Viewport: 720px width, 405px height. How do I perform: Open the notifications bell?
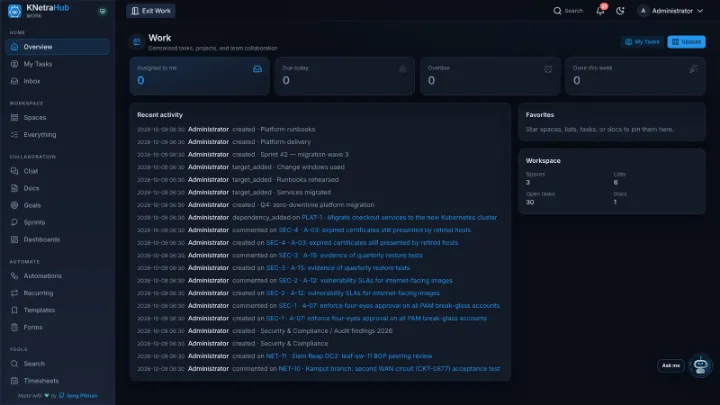pos(600,11)
